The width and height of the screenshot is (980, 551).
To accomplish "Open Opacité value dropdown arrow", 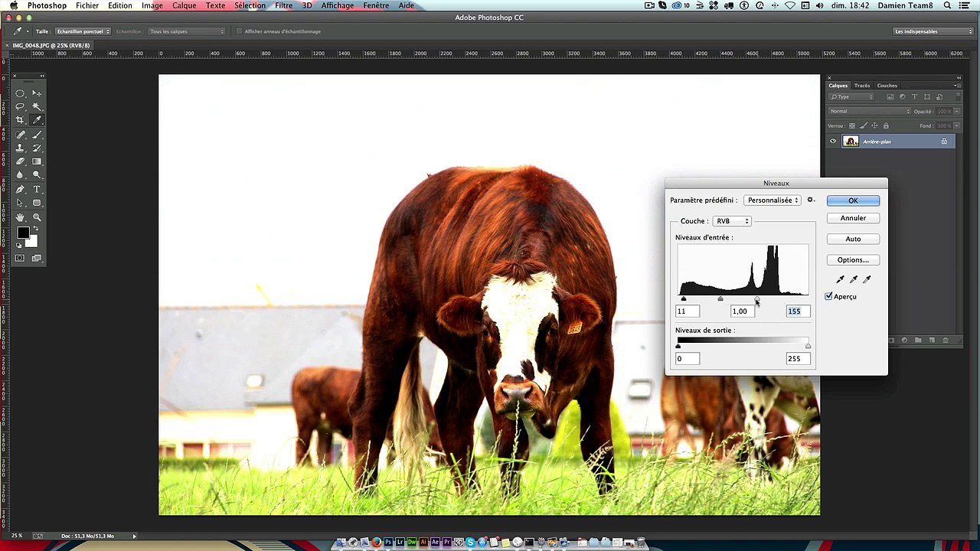I will click(956, 111).
